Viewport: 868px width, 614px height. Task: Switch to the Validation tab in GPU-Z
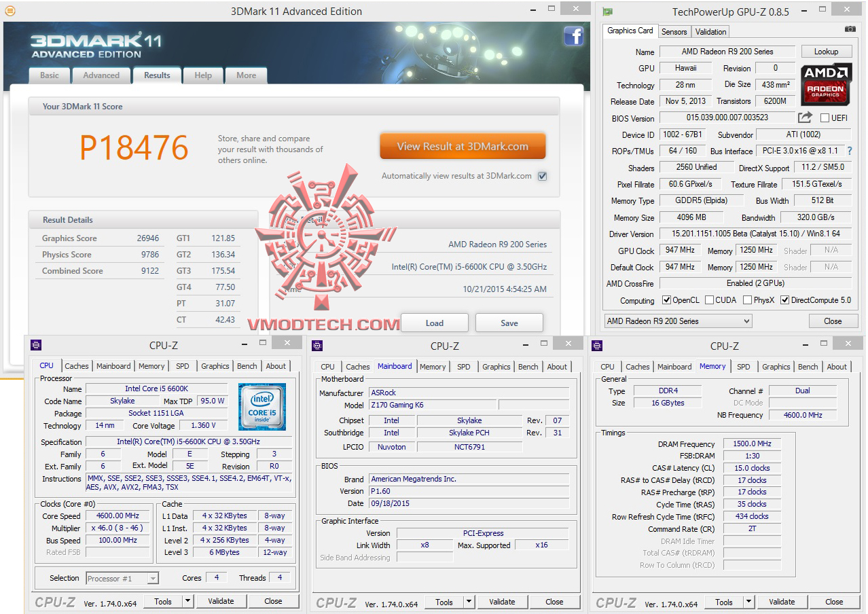tap(710, 32)
